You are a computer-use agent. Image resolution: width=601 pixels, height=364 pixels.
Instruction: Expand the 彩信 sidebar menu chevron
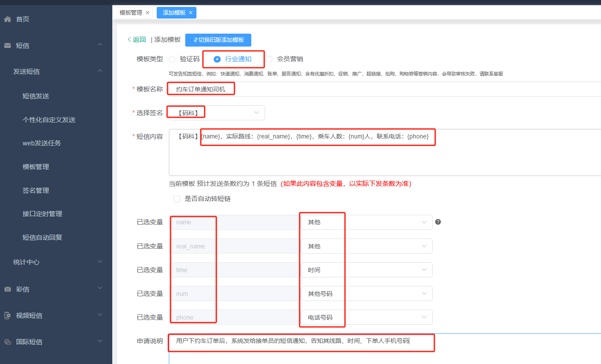click(100, 288)
